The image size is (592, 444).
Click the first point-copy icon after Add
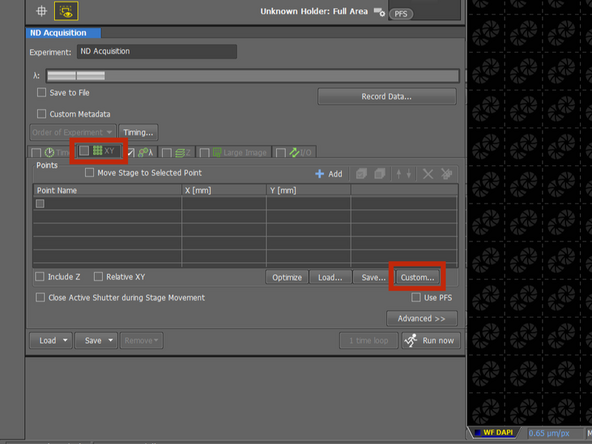pos(361,174)
